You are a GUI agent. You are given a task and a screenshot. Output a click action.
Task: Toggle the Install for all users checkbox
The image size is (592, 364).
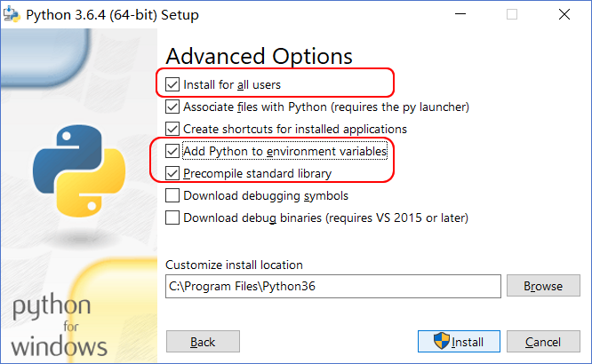pyautogui.click(x=172, y=85)
